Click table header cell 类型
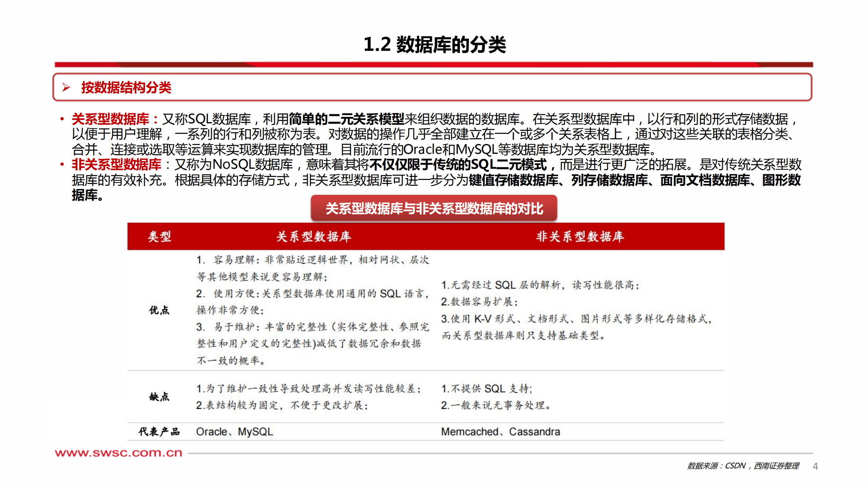 (x=159, y=236)
